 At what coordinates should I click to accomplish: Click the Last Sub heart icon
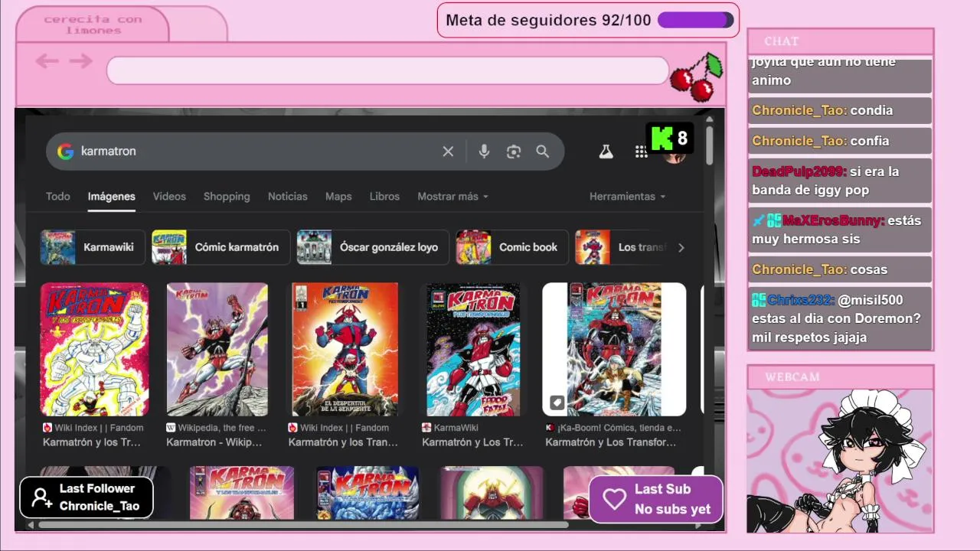614,499
